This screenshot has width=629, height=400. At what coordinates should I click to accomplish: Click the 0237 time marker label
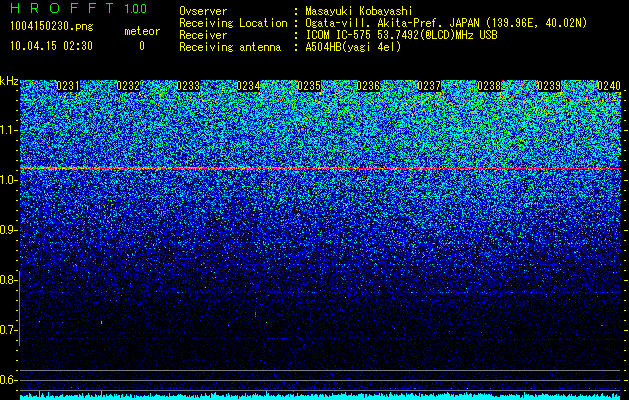pyautogui.click(x=429, y=86)
